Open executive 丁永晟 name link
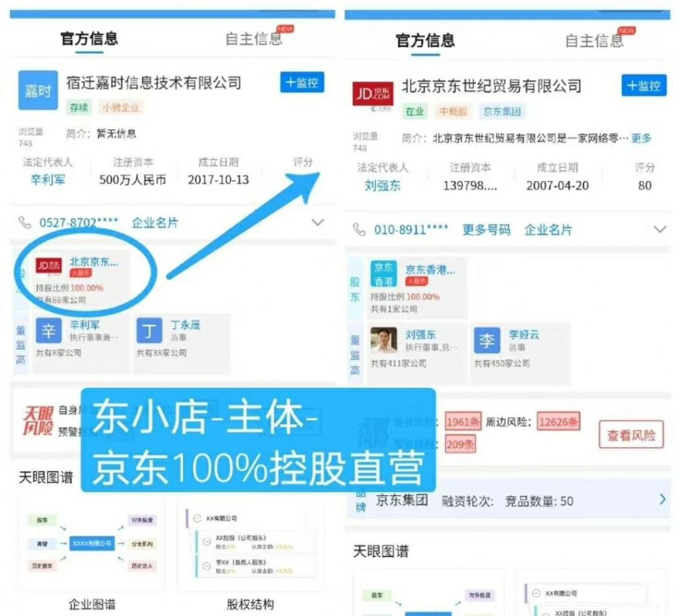Image resolution: width=679 pixels, height=616 pixels. [186, 325]
